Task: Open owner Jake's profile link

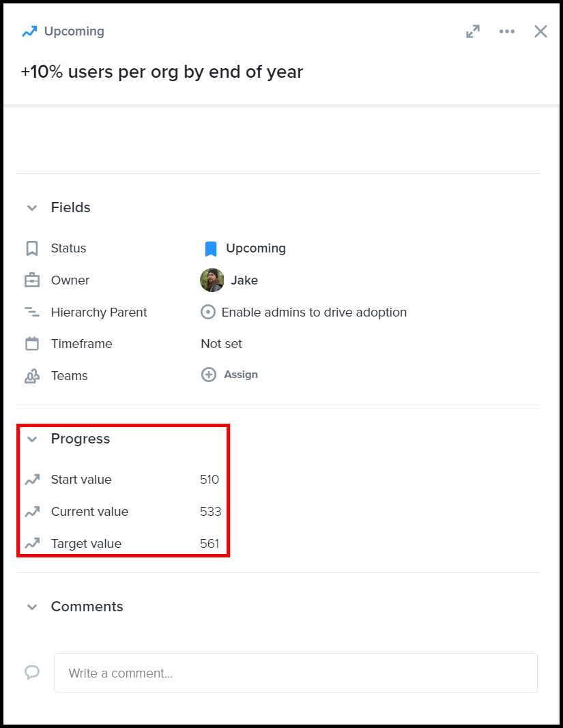Action: [244, 280]
